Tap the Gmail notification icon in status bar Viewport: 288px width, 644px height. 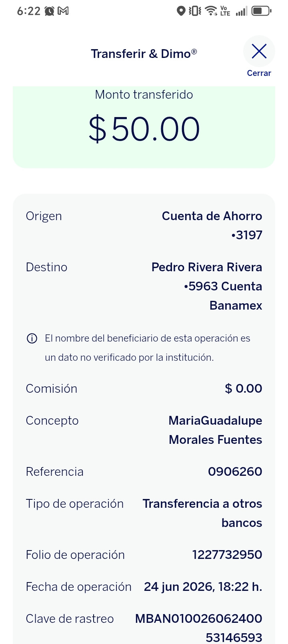(x=63, y=11)
